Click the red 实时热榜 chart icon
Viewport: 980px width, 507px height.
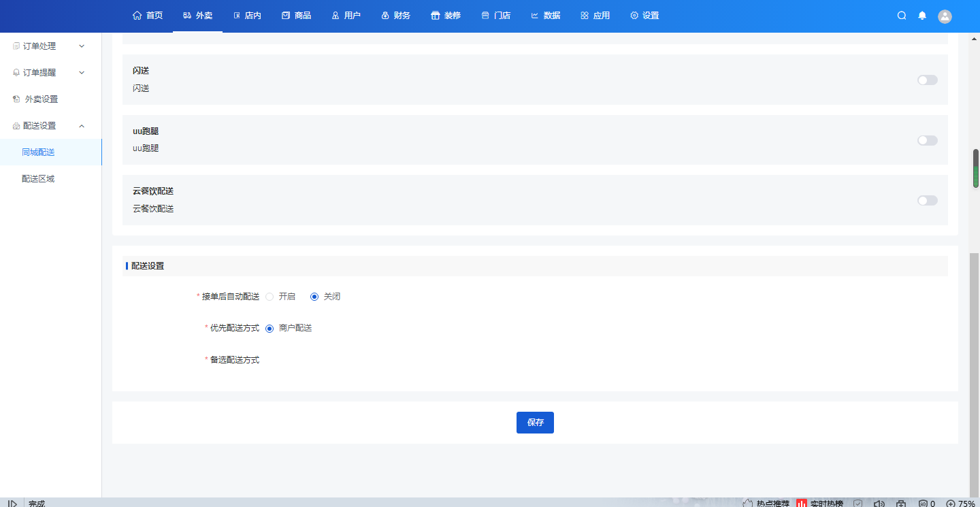(802, 504)
